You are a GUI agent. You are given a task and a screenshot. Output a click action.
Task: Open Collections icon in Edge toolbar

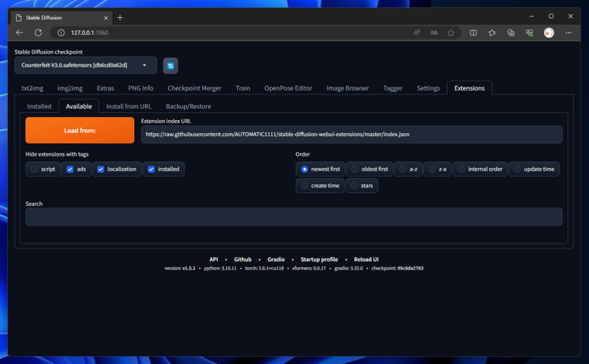coord(511,33)
